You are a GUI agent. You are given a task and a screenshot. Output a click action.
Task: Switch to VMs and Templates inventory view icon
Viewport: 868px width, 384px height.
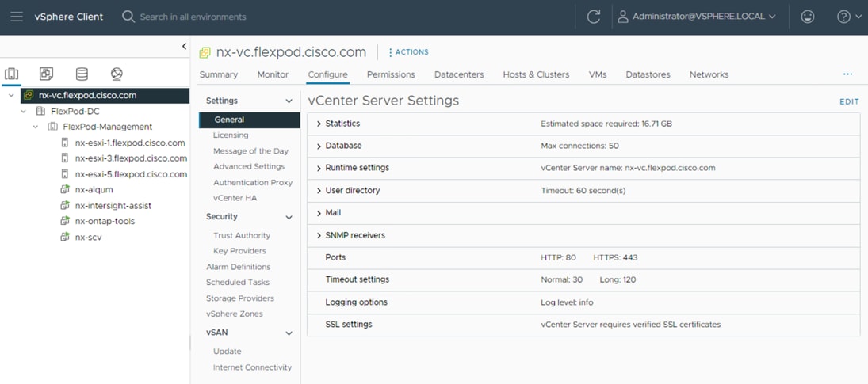coord(47,74)
